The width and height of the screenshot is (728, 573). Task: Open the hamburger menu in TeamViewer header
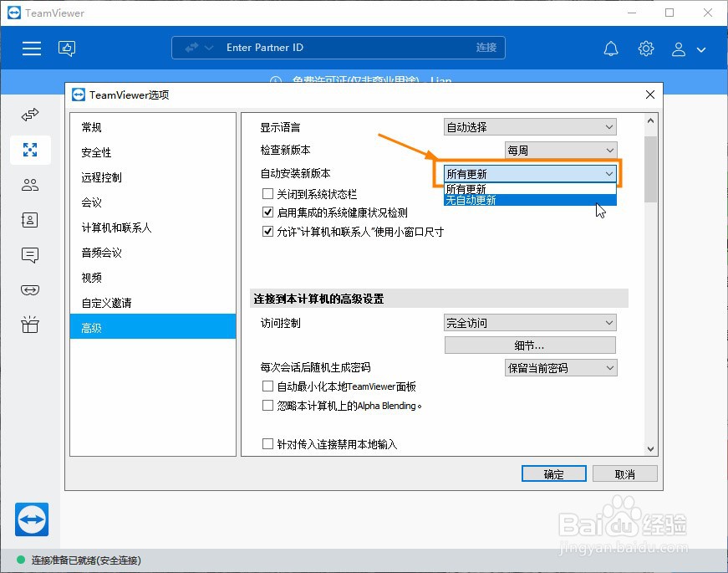(x=32, y=48)
